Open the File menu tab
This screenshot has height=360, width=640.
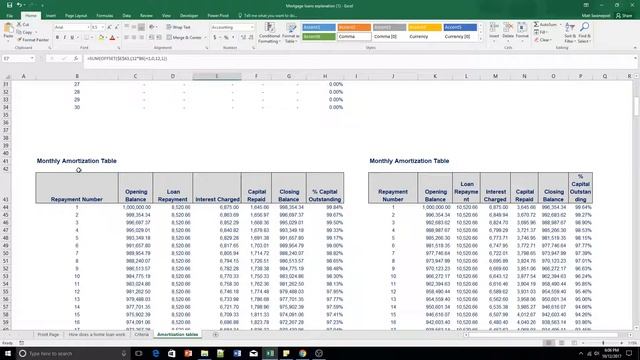point(9,16)
